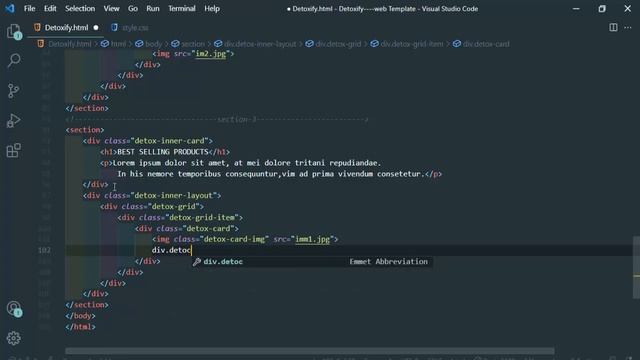Viewport: 640px width, 360px height.
Task: Open the Manage gear icon
Action: 13,338
